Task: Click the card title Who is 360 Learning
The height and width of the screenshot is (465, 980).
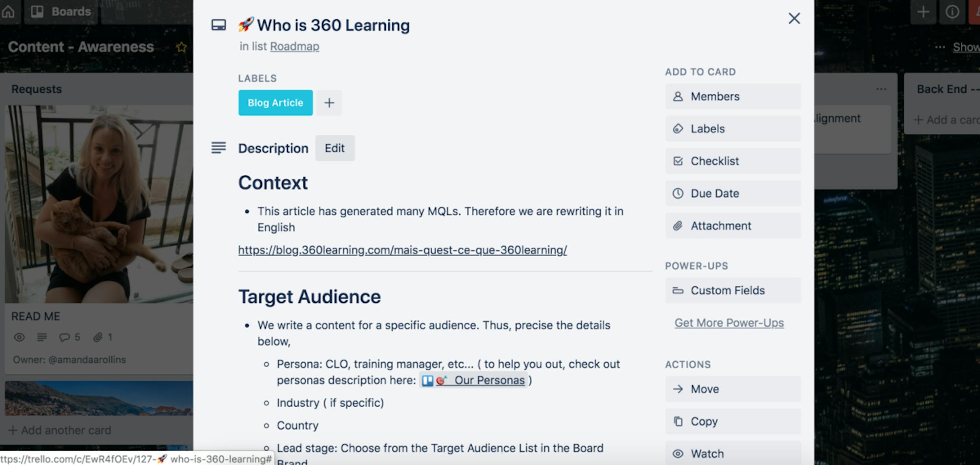Action: 333,25
